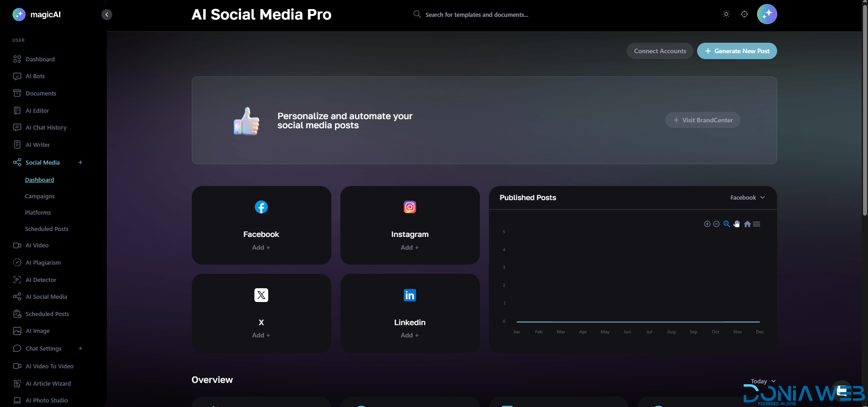The height and width of the screenshot is (407, 868).
Task: Click the chart zoom-in plus icon
Action: 707,224
